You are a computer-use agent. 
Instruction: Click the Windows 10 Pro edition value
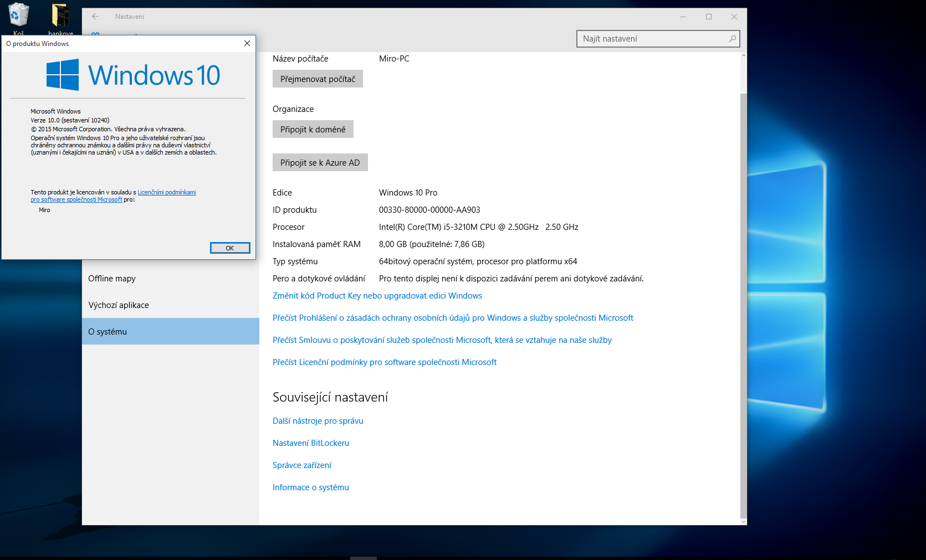click(408, 193)
